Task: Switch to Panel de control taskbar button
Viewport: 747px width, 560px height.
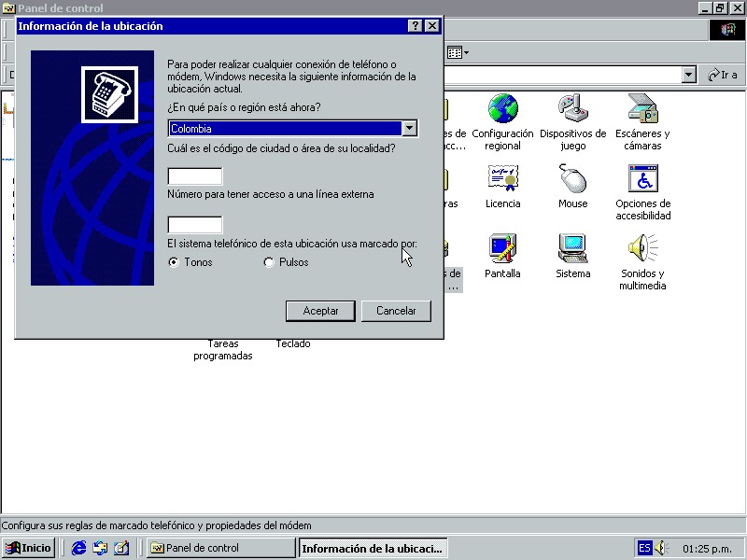Action: [x=220, y=548]
